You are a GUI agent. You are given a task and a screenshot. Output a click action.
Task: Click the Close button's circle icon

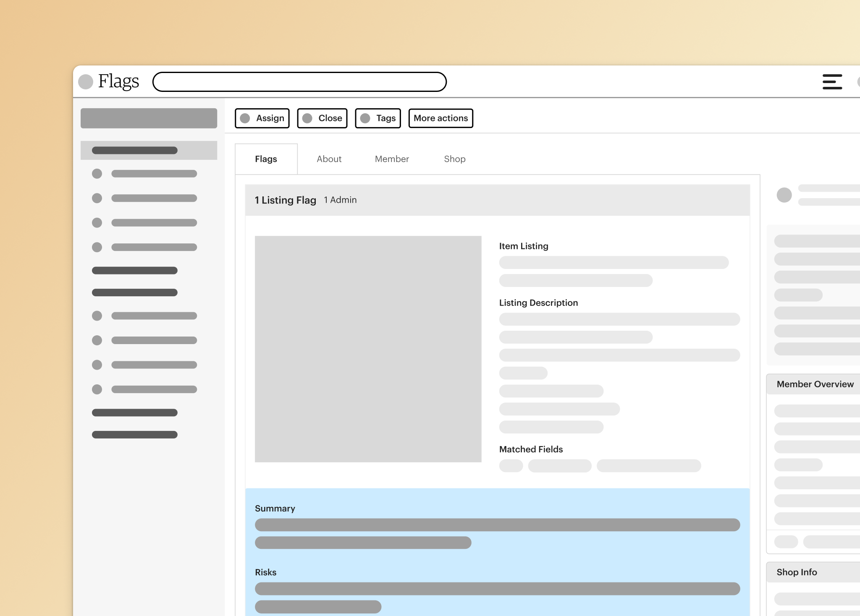coord(307,118)
